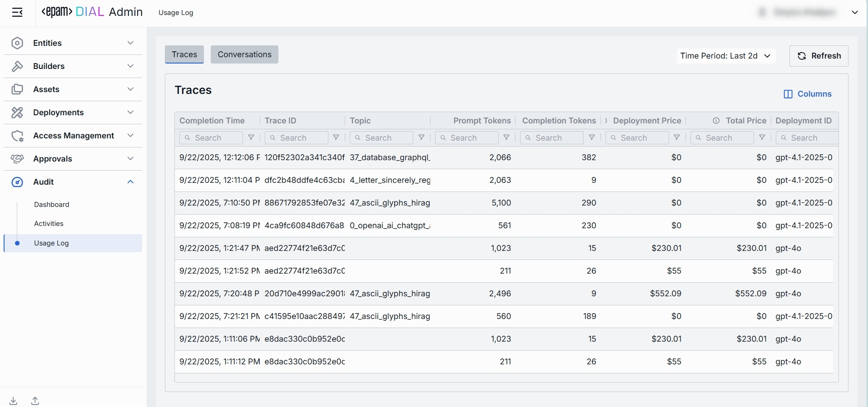The image size is (868, 407).
Task: Expand the Entities menu section
Action: tap(130, 43)
